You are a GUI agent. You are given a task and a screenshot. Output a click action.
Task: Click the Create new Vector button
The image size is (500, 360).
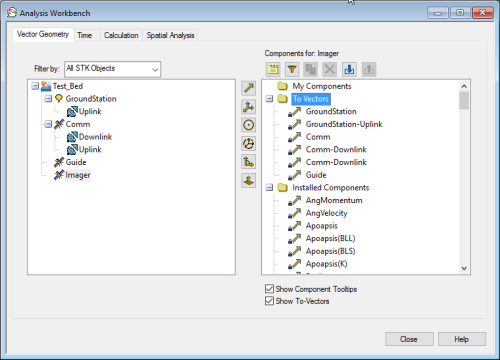pyautogui.click(x=248, y=88)
